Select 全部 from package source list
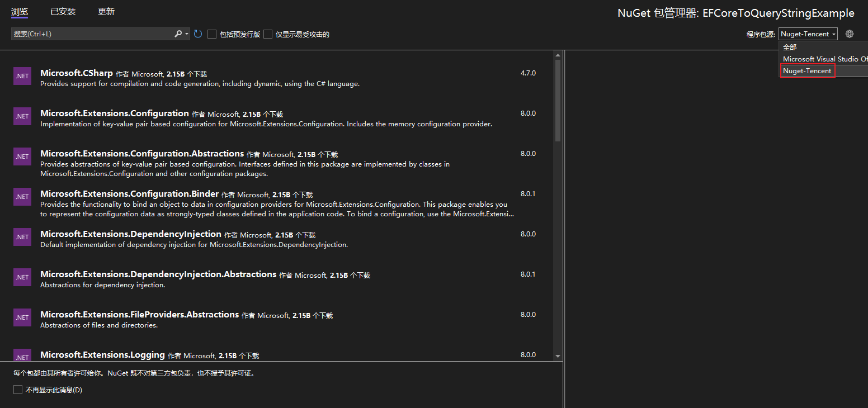The height and width of the screenshot is (408, 868). point(790,48)
